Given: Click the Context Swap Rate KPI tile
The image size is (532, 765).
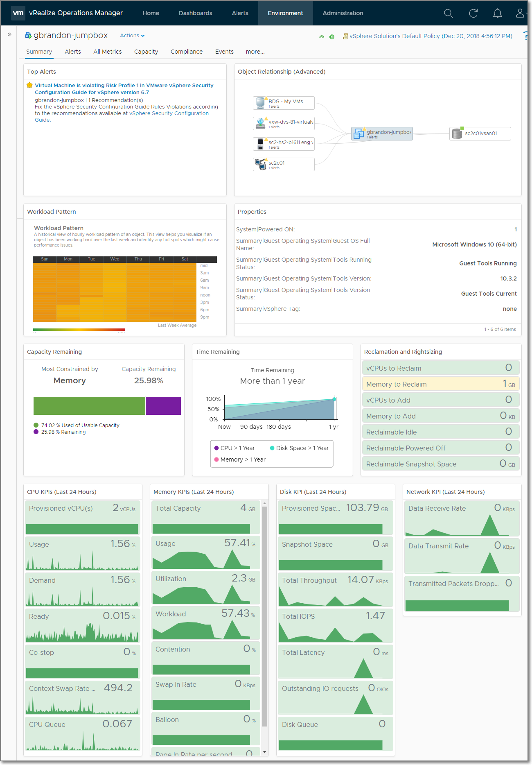Looking at the screenshot, I should click(x=82, y=697).
